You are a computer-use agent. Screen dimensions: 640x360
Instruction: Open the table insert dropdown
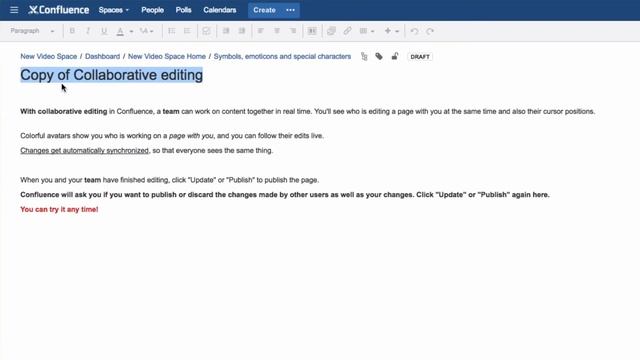pyautogui.click(x=367, y=31)
